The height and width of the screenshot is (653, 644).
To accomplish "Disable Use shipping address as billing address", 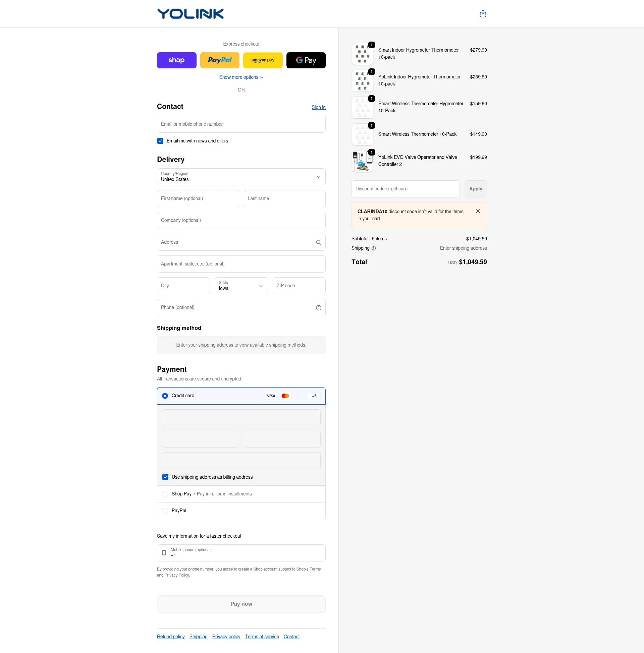I will [x=165, y=477].
